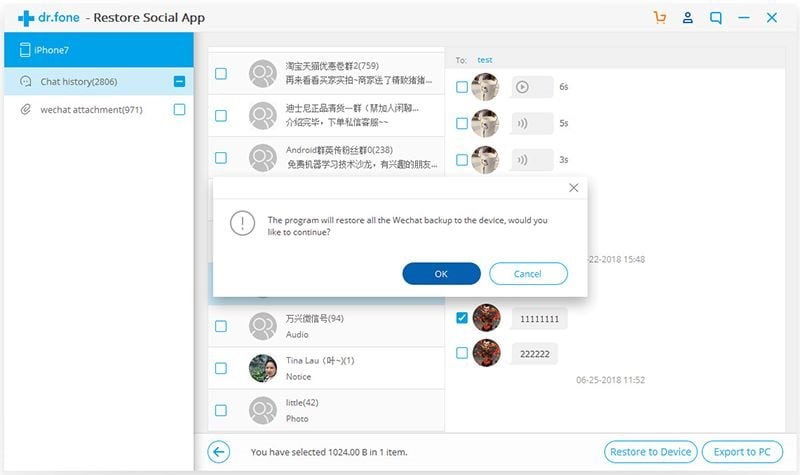Toggle the Chat history(2806) checkbox
This screenshot has height=475, width=800.
point(179,81)
